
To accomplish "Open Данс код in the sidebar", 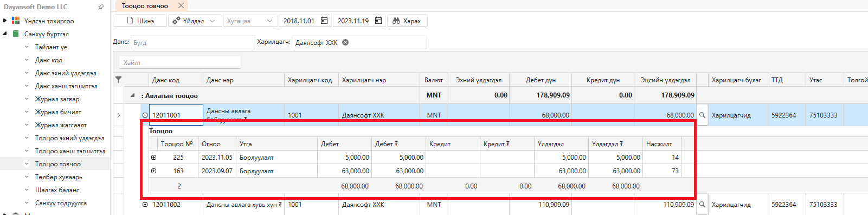I will (x=49, y=60).
